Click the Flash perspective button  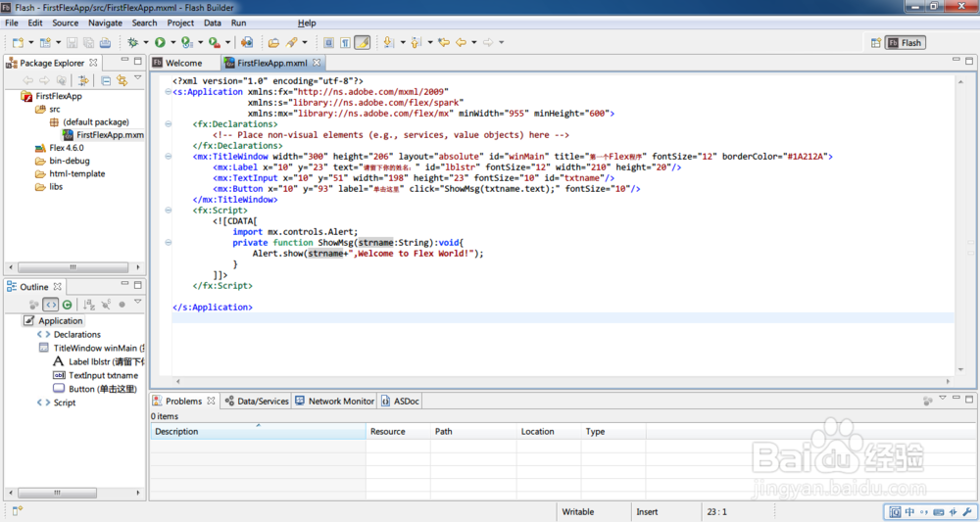point(905,42)
